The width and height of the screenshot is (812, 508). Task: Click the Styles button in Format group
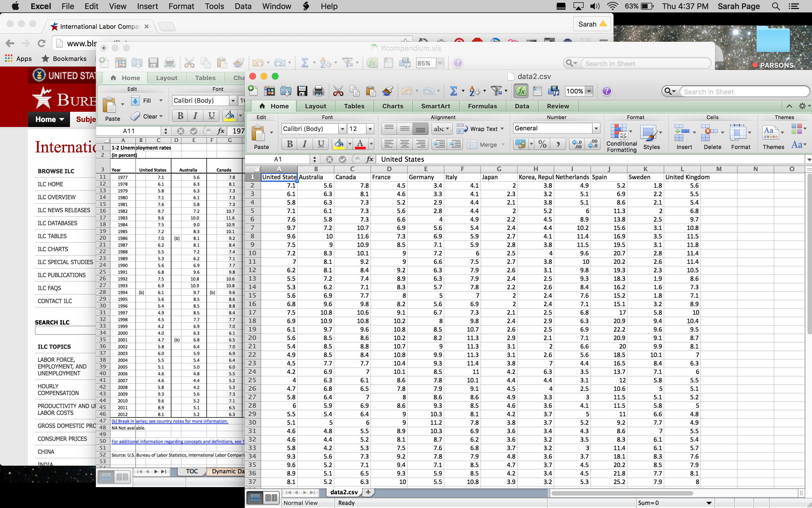point(651,137)
